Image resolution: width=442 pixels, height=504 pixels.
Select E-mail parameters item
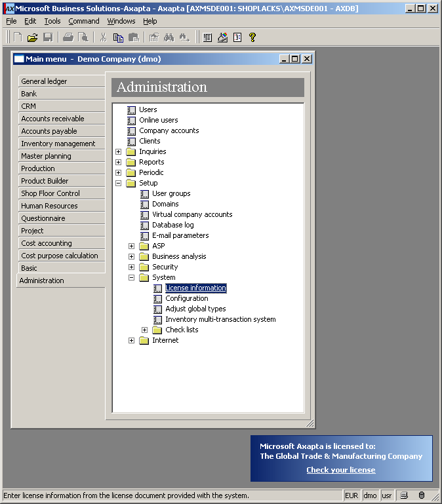click(180, 235)
